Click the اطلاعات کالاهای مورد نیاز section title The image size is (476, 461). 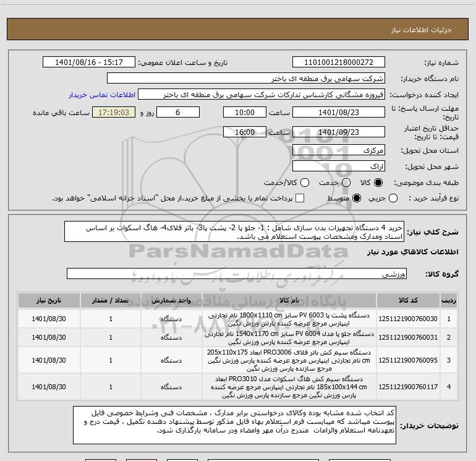click(412, 252)
